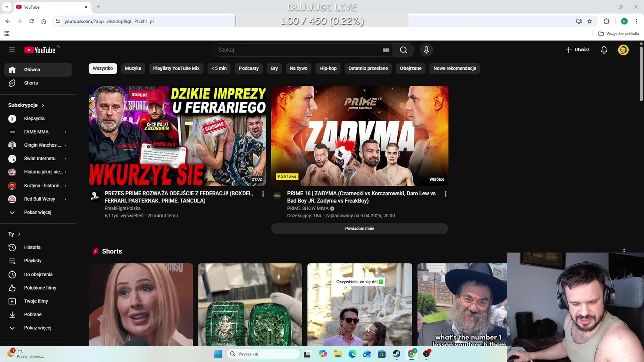The height and width of the screenshot is (362, 644).
Task: Open the ZADYMA PRIME 16 thumbnail
Action: (360, 136)
